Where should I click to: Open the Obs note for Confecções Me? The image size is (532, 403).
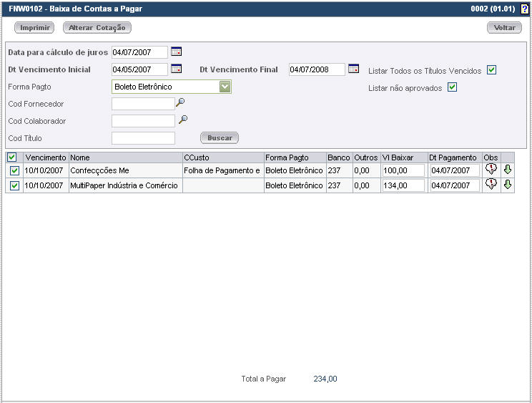[x=491, y=170]
